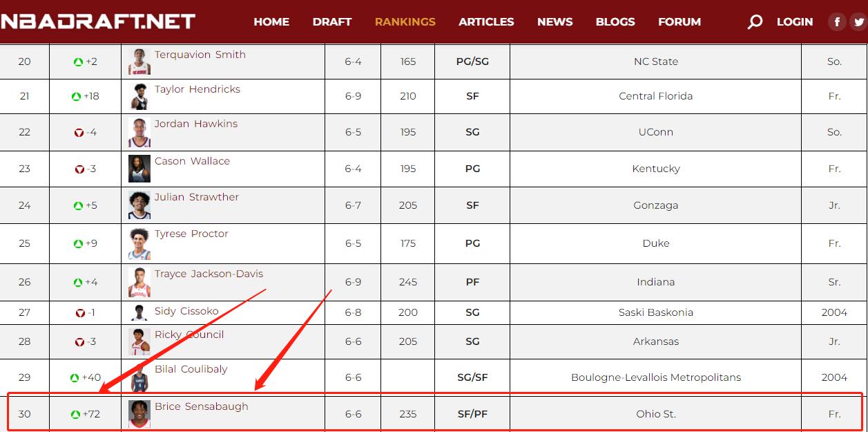
Task: Select Bilal Coulibaly's name link
Action: (191, 369)
